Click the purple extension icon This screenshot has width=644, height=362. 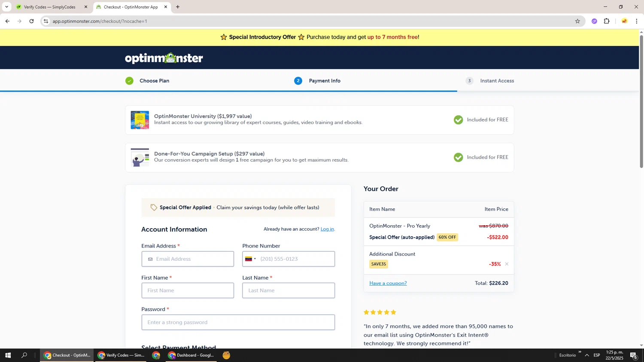tap(594, 21)
